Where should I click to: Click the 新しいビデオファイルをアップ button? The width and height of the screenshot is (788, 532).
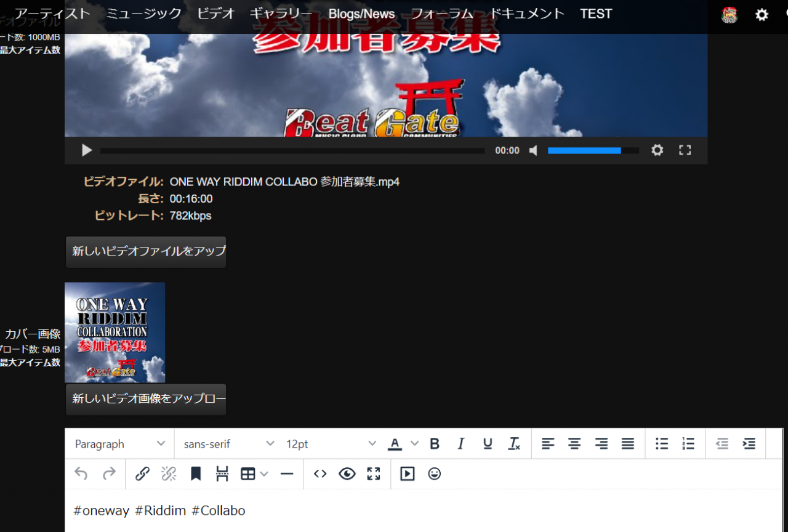click(146, 252)
